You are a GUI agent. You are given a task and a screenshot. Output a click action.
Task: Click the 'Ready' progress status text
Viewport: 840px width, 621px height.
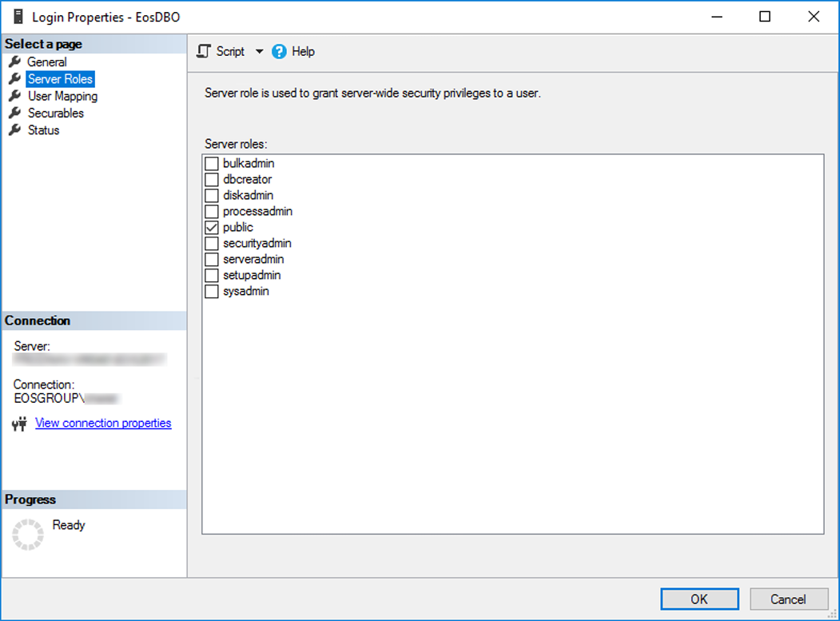coord(69,525)
